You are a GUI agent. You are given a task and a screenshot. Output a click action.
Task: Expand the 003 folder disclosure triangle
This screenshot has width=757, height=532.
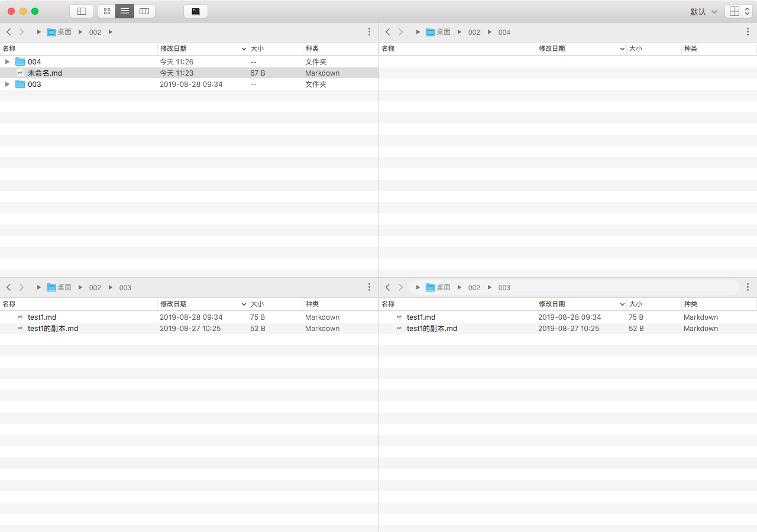7,84
